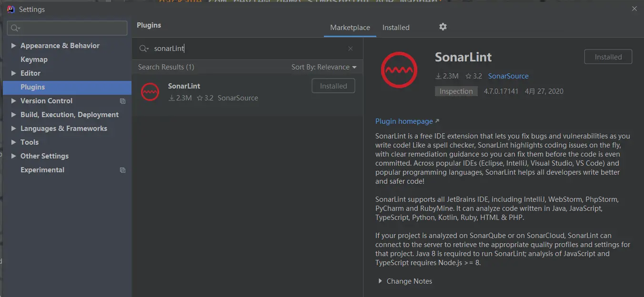Expand the Appearance & Behavior section
The width and height of the screenshot is (644, 297).
point(13,46)
